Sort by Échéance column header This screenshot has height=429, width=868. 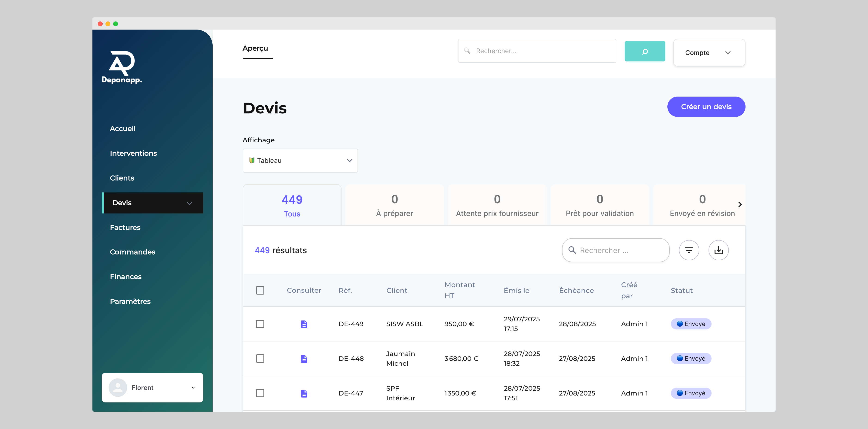click(576, 291)
